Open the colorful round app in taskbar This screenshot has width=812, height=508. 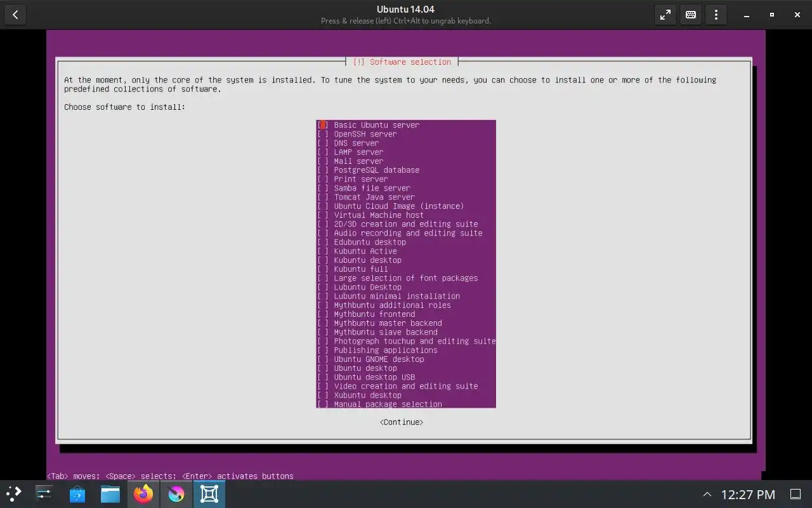pos(176,493)
